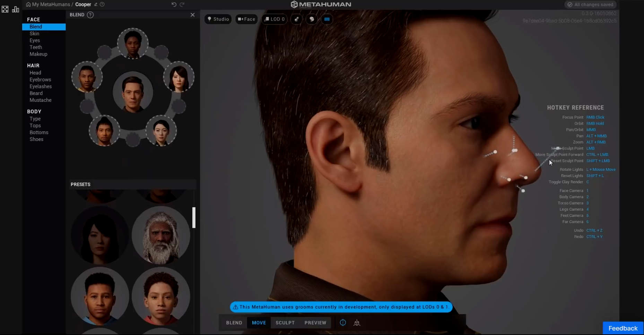
Task: Click the nose bridge sculpt control point
Action: point(515,150)
